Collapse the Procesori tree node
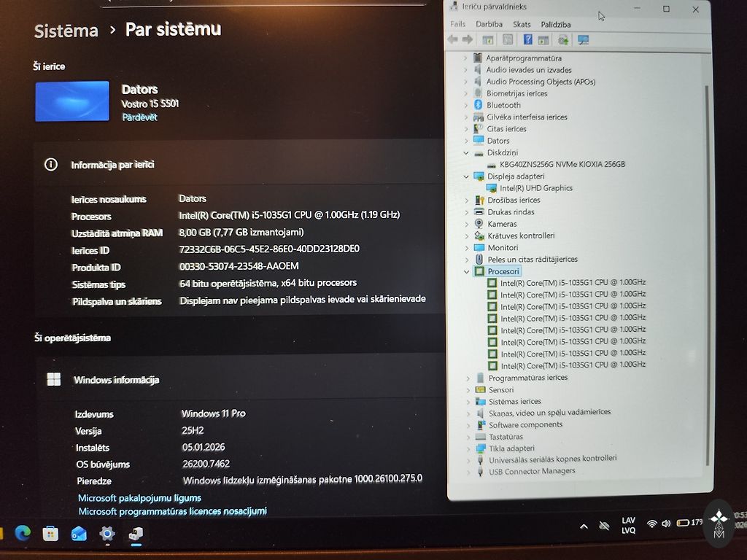 tap(467, 271)
